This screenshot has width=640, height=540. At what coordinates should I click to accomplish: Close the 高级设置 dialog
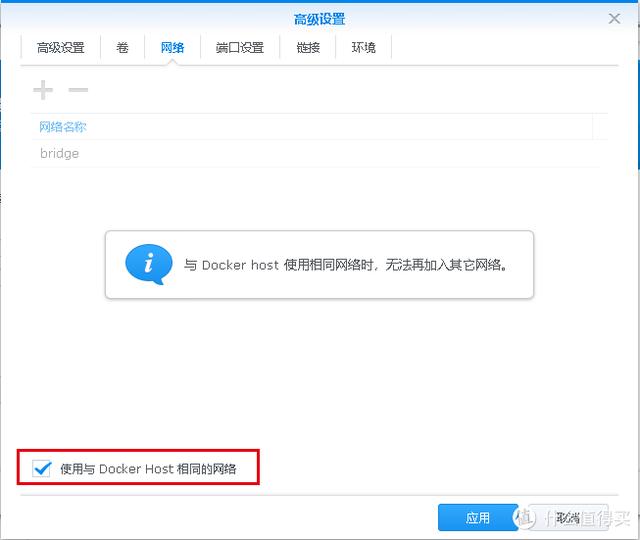click(x=614, y=19)
